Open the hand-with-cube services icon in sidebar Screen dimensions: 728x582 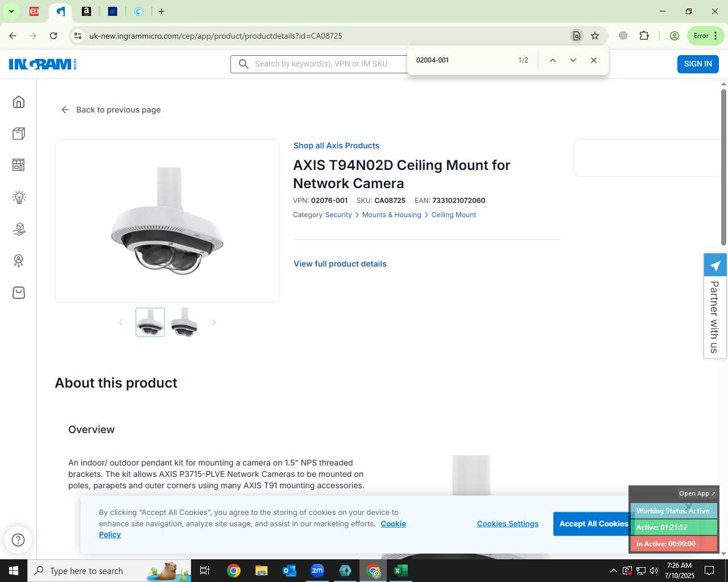coord(19,229)
